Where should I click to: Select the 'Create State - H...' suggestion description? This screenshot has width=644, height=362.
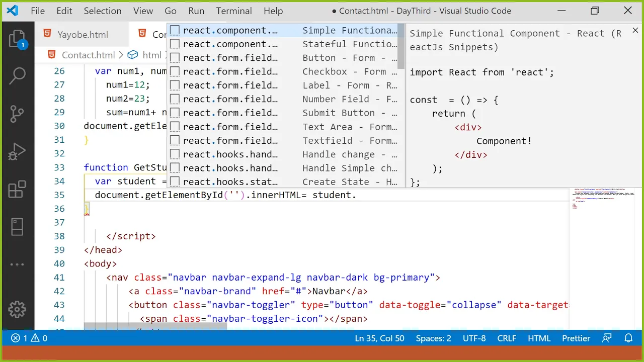[350, 182]
